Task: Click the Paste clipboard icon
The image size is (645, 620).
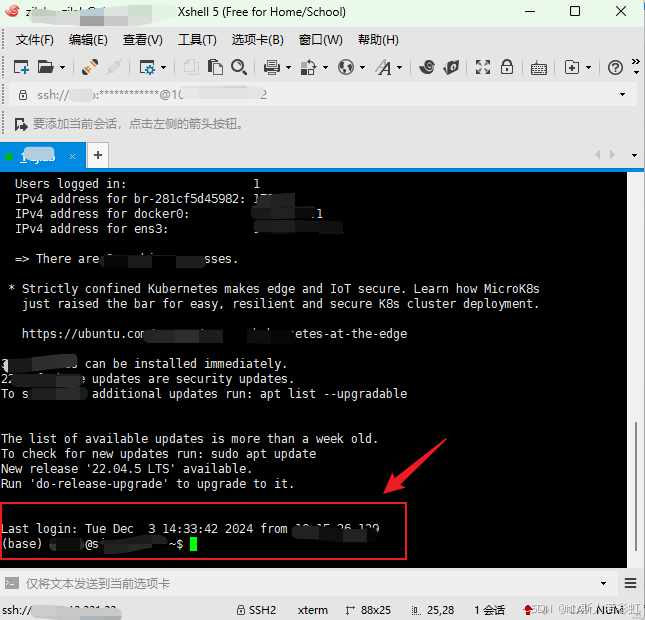Action: click(x=215, y=67)
